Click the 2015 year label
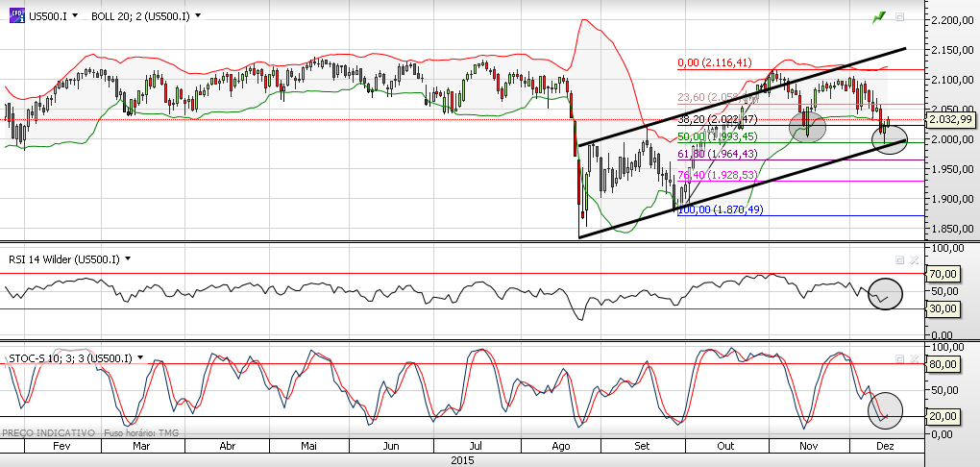Screen dimensions: 980x467 [x=462, y=460]
